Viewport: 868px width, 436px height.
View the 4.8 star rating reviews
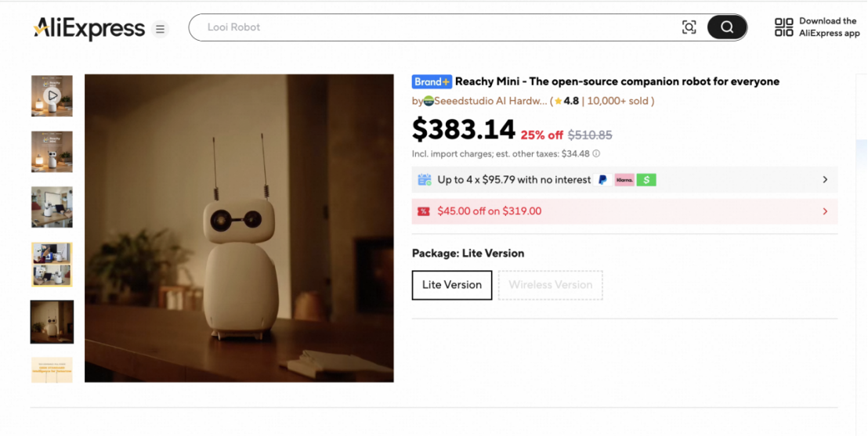tap(566, 101)
